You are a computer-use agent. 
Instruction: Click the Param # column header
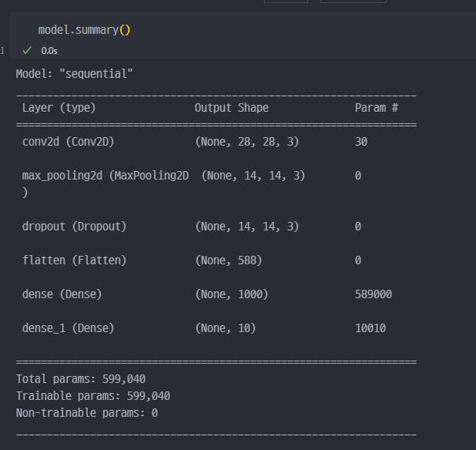point(376,108)
